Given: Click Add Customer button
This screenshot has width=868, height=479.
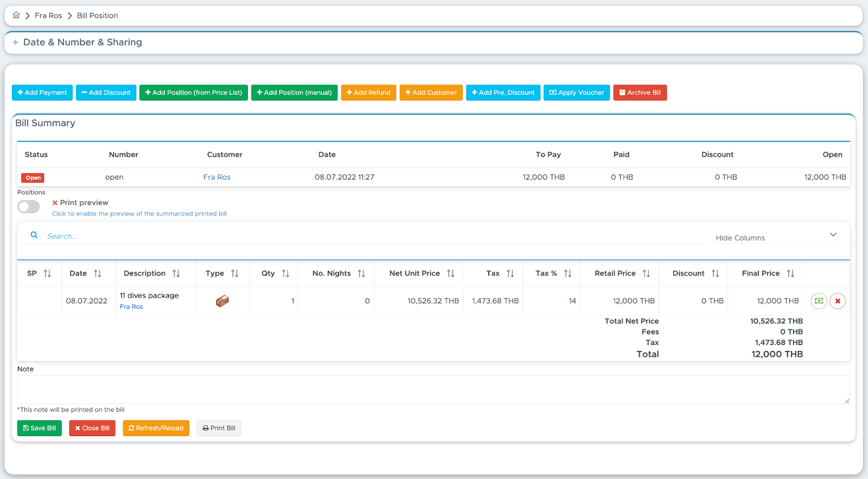Looking at the screenshot, I should point(431,93).
